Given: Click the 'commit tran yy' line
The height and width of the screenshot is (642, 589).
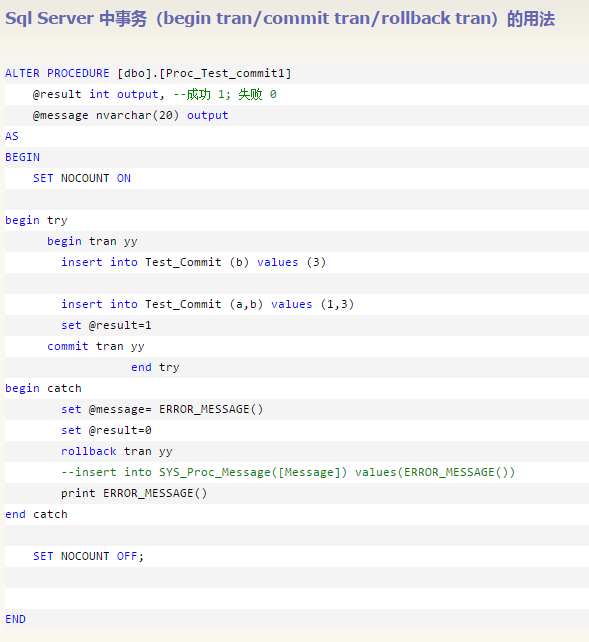Looking at the screenshot, I should click(96, 346).
